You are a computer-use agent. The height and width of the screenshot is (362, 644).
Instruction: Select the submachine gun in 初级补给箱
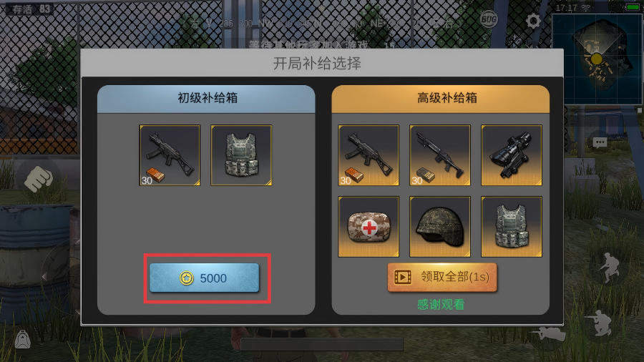(170, 155)
